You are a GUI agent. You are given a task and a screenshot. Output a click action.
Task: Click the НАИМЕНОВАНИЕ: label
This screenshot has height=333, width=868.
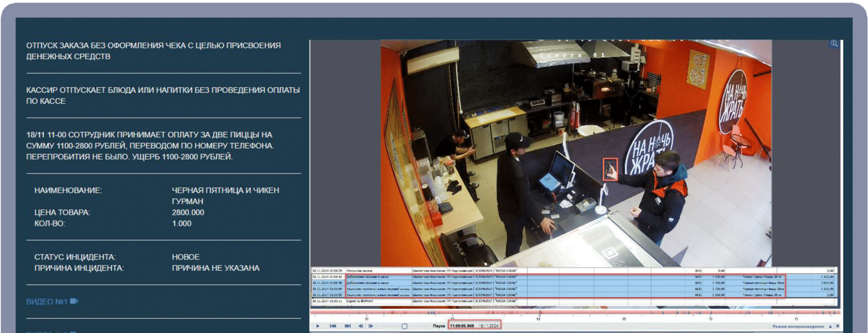click(x=68, y=190)
